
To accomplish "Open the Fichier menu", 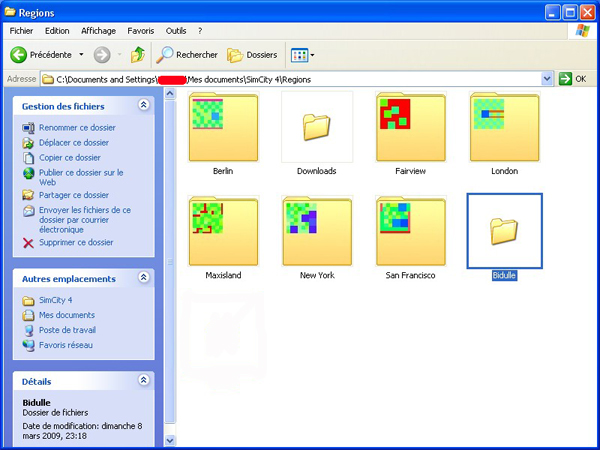I will (21, 31).
